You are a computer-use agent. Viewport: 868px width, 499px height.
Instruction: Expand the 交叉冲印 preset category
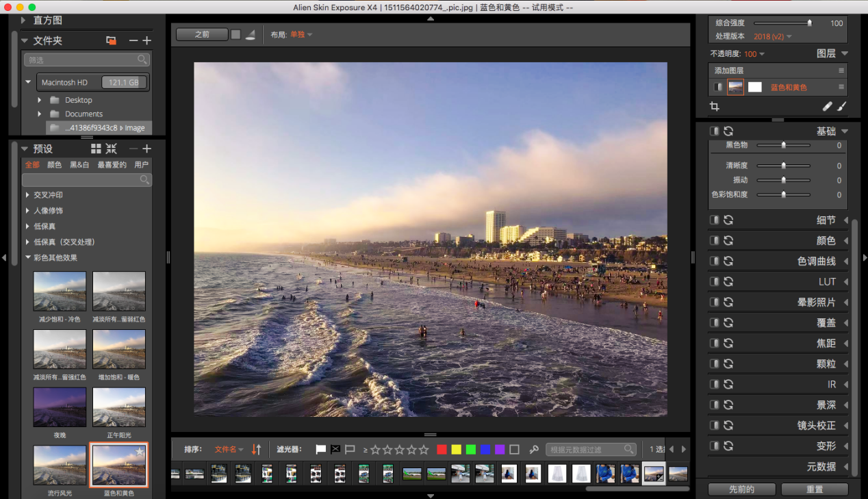point(28,195)
